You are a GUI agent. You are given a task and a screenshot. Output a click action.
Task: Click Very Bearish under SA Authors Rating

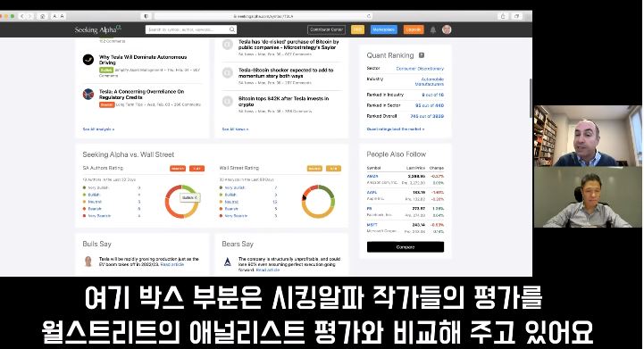(x=99, y=216)
